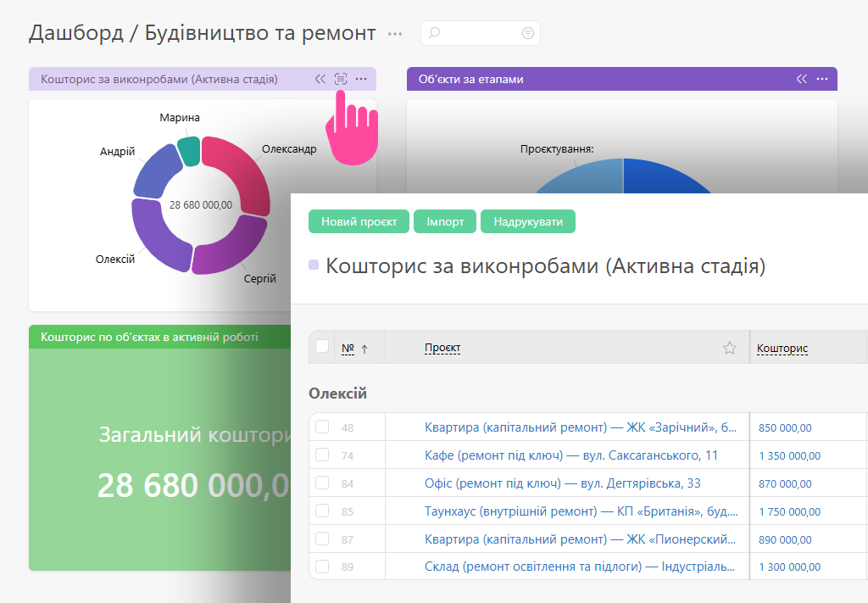Open the search filter icon

click(527, 33)
